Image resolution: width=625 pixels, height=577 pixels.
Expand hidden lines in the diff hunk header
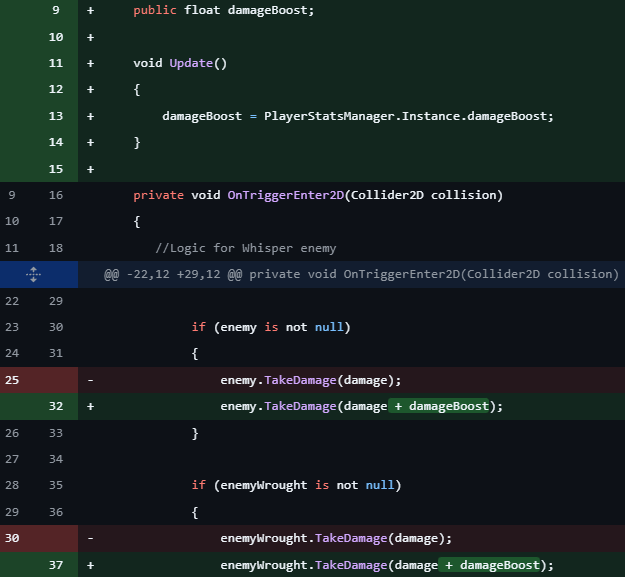coord(33,275)
